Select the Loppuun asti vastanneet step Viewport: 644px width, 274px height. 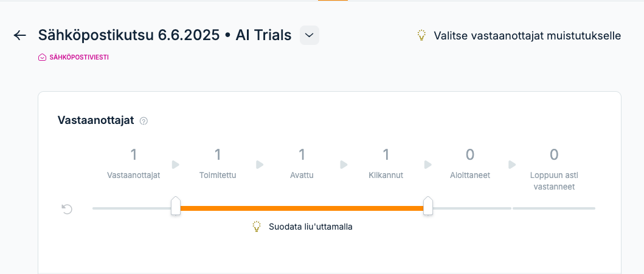pyautogui.click(x=554, y=170)
